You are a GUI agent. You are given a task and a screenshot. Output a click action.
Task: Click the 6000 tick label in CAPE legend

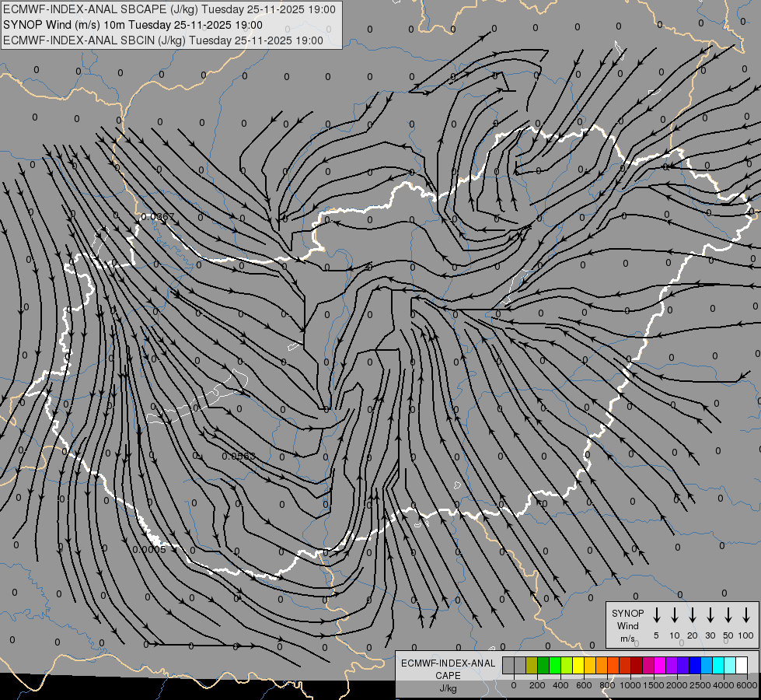click(x=747, y=685)
